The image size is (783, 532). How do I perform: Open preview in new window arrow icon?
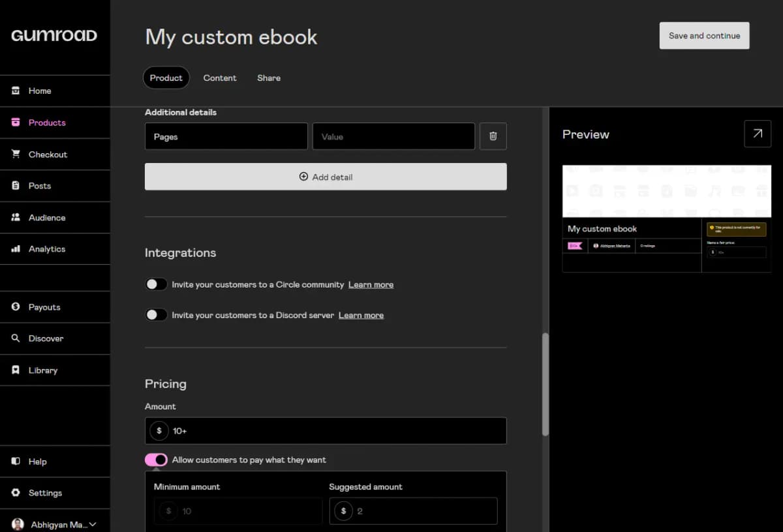758,134
